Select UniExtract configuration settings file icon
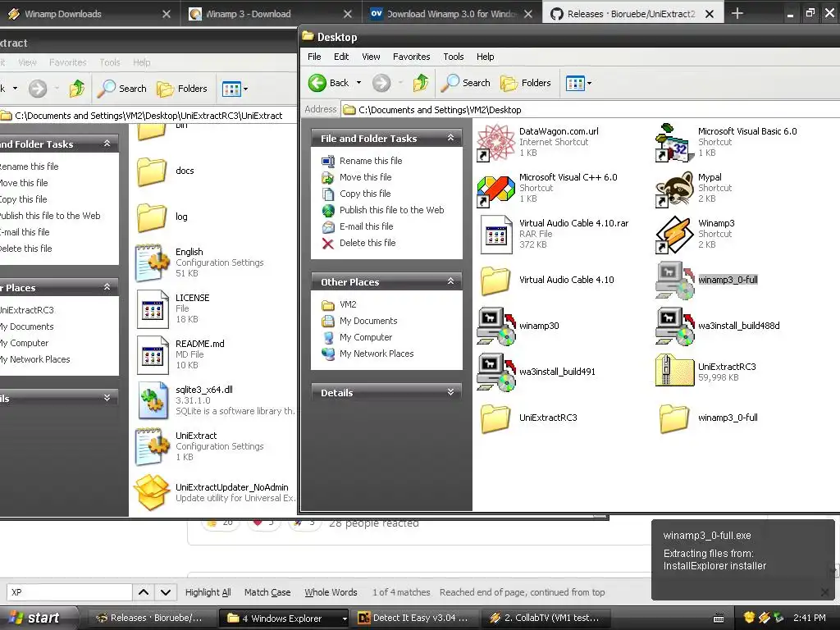840x630 pixels. point(152,446)
